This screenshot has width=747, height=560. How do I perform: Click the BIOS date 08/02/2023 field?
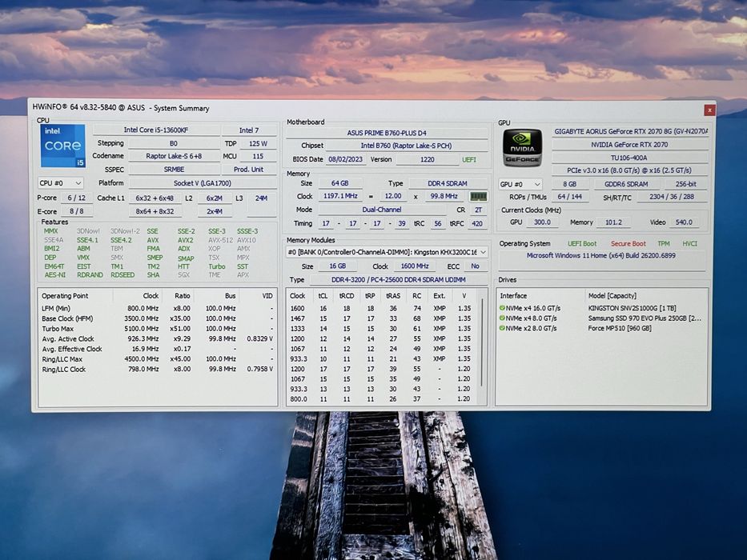click(346, 159)
